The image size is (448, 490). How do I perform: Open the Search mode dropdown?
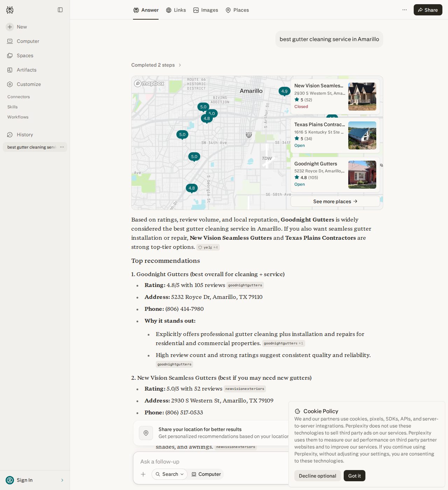point(169,474)
